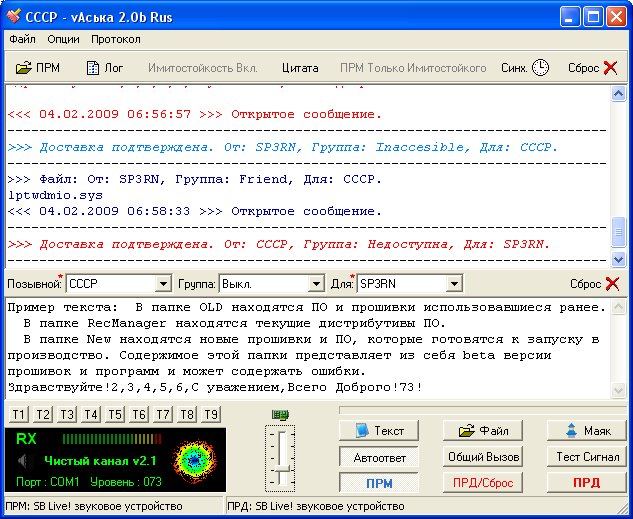Click template button T7
This screenshot has width=633, height=519.
click(163, 414)
